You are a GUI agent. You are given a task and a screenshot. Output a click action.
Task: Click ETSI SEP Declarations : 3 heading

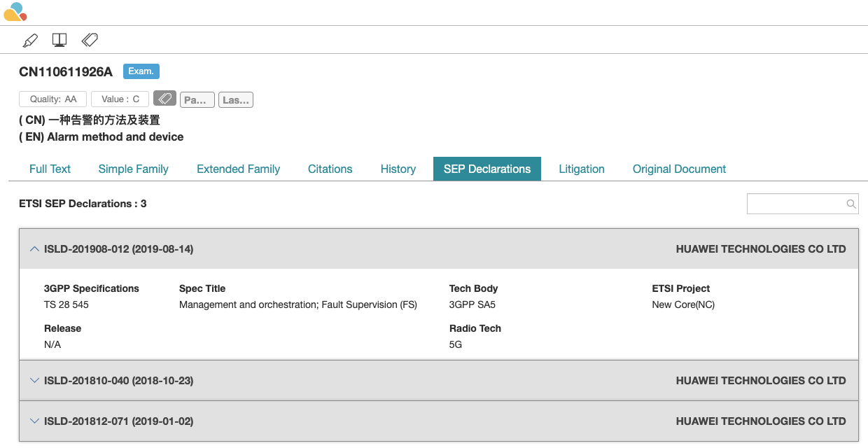click(83, 204)
